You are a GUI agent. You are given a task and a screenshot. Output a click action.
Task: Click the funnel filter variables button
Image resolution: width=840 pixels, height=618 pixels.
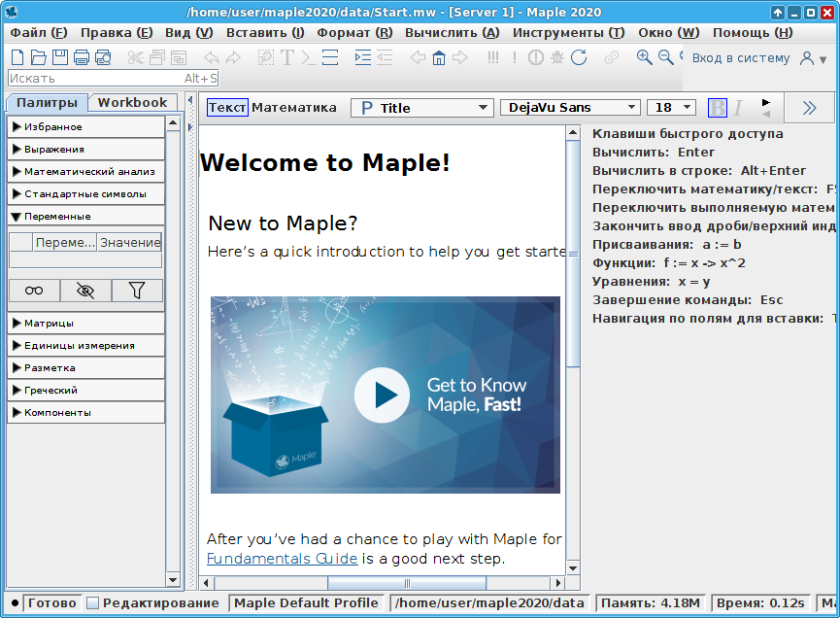pos(137,291)
